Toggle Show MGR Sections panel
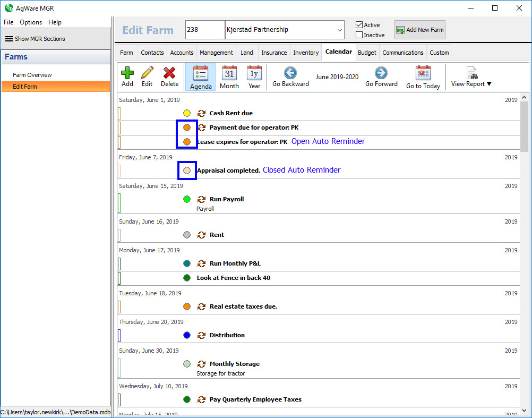The image size is (532, 418). [35, 39]
